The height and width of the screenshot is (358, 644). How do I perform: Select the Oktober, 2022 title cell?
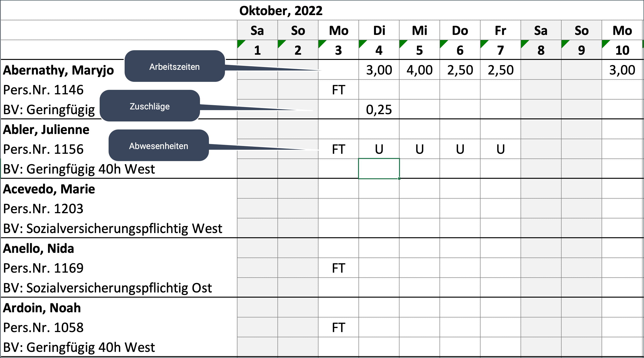point(281,11)
